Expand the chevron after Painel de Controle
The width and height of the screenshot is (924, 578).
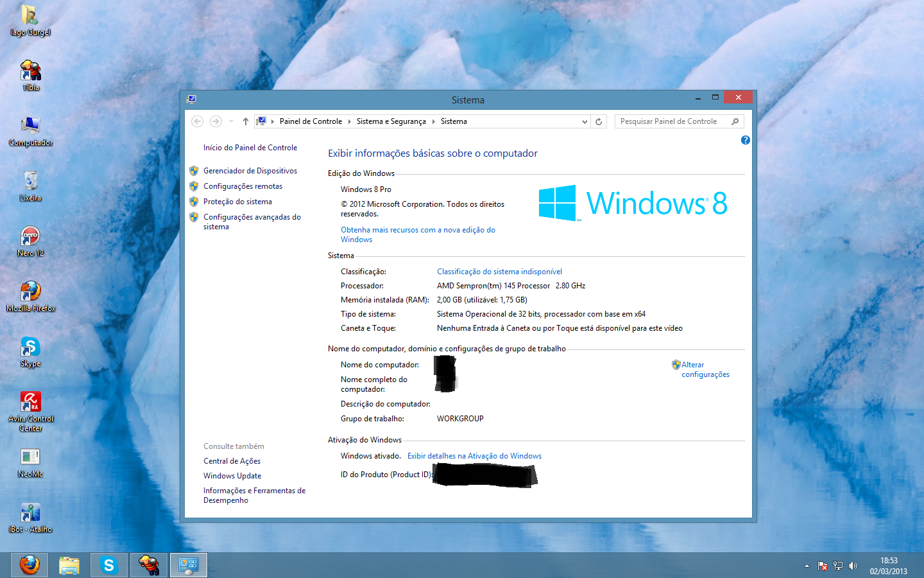click(x=350, y=121)
